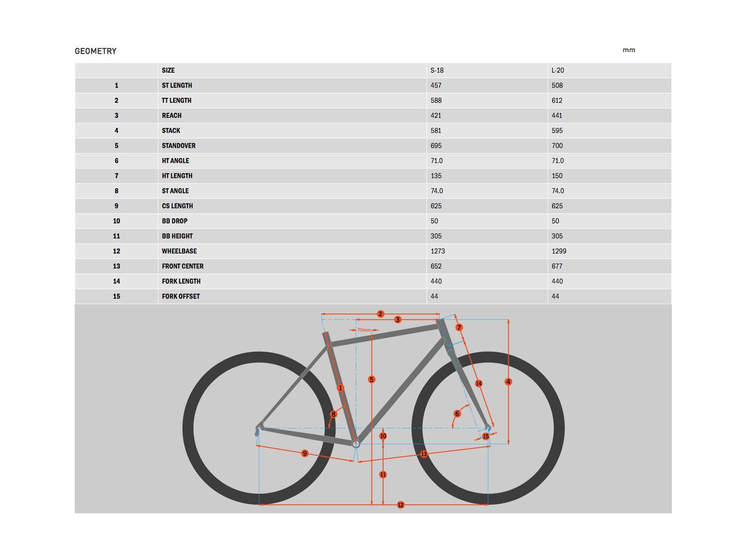This screenshot has height=560, width=747.
Task: Select orange marker 5 on the standover line
Action: click(x=372, y=379)
